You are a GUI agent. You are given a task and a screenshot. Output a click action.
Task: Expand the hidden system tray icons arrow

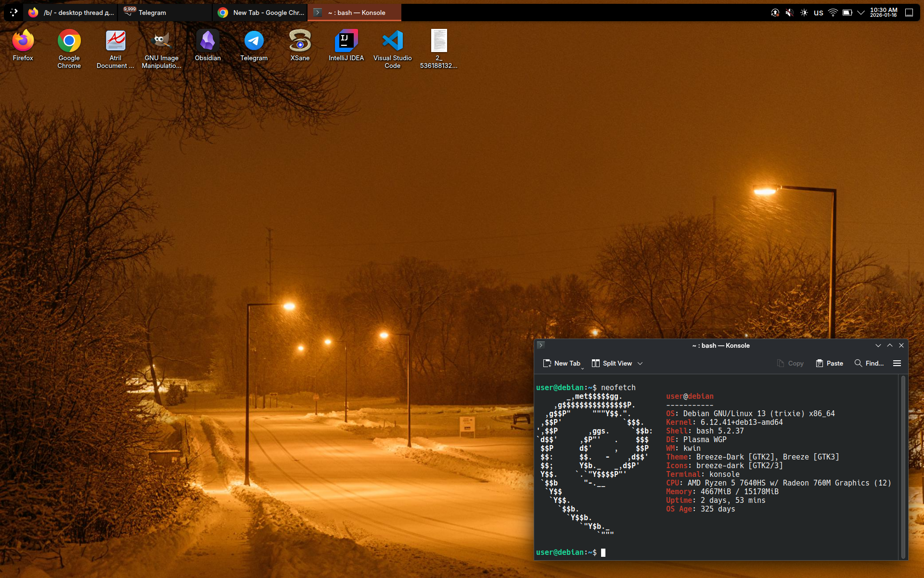tap(861, 13)
